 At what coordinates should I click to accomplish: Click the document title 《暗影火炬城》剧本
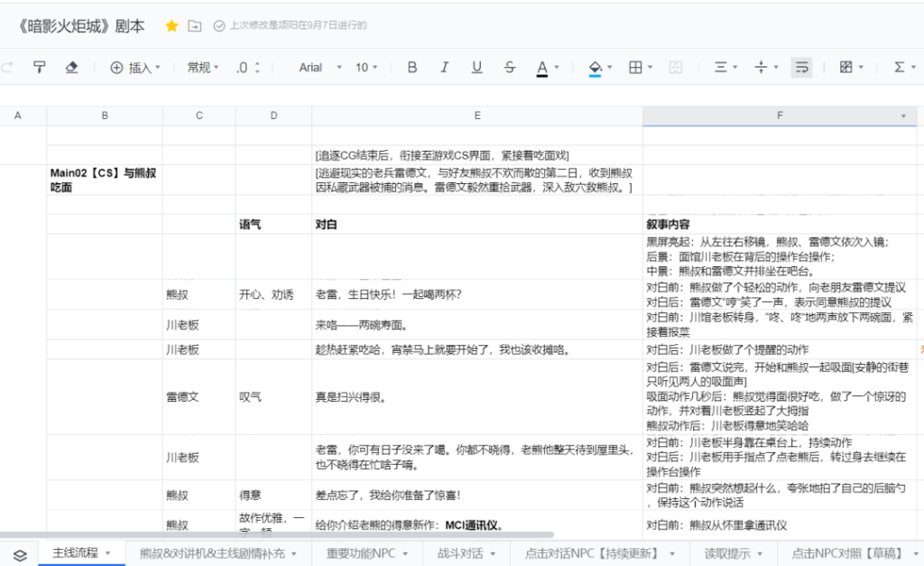coord(80,26)
